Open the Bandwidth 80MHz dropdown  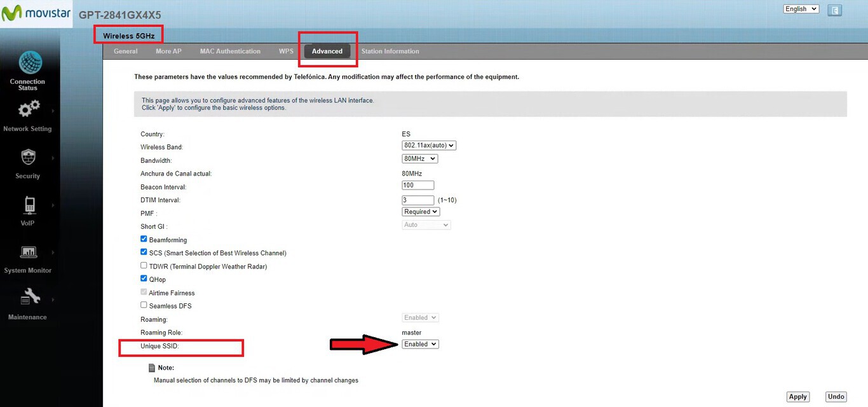420,158
